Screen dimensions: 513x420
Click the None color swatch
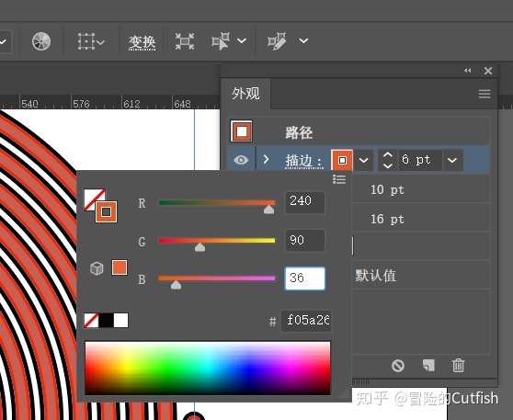point(91,320)
